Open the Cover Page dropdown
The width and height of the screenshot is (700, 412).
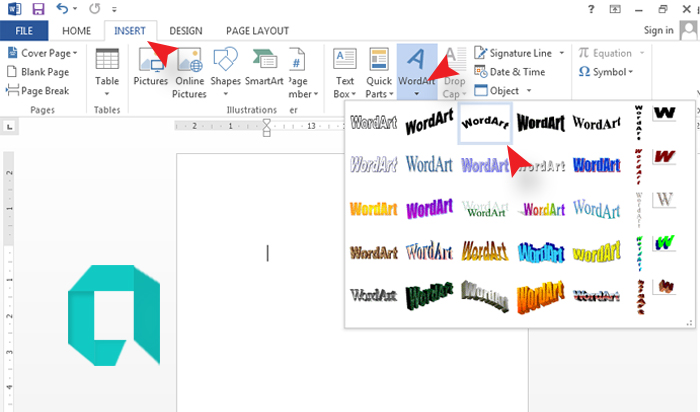(x=42, y=53)
